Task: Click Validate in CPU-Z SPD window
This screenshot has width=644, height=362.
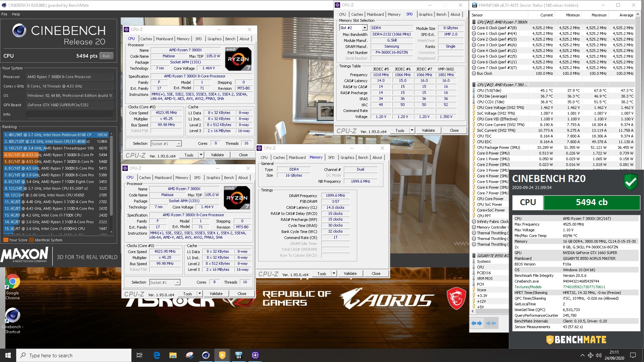Action: [x=428, y=130]
